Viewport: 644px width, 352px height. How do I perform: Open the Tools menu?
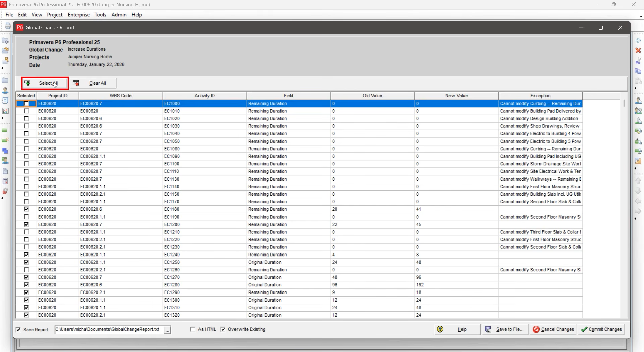[x=100, y=15]
